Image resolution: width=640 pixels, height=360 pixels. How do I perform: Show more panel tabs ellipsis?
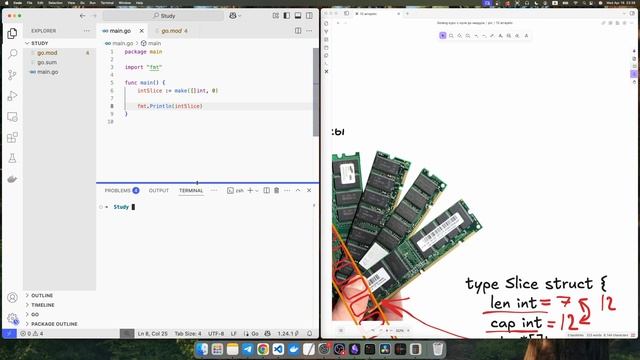click(214, 191)
